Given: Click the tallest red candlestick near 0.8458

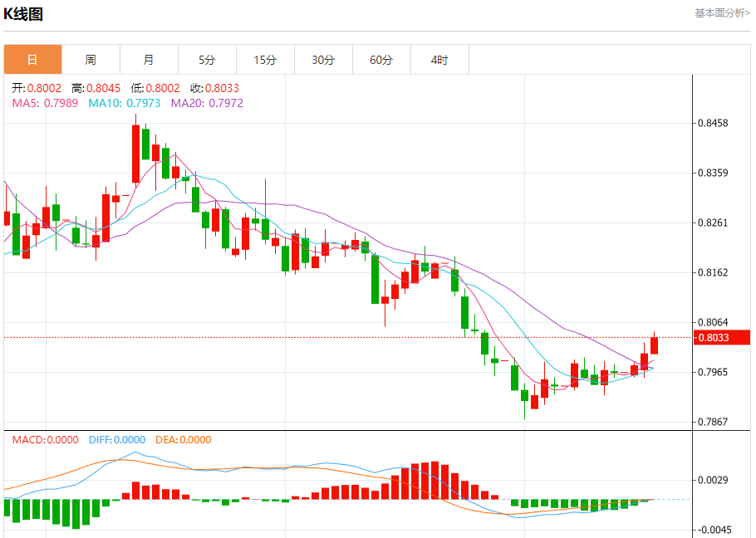Looking at the screenshot, I should 136,154.
